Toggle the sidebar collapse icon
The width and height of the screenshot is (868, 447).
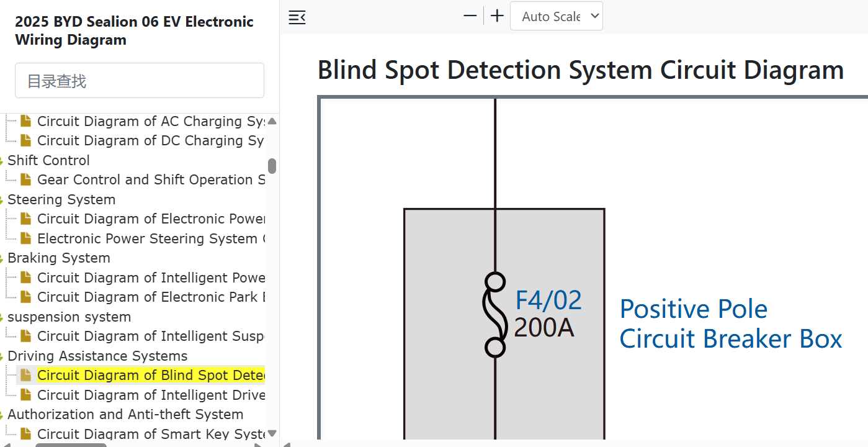coord(297,17)
